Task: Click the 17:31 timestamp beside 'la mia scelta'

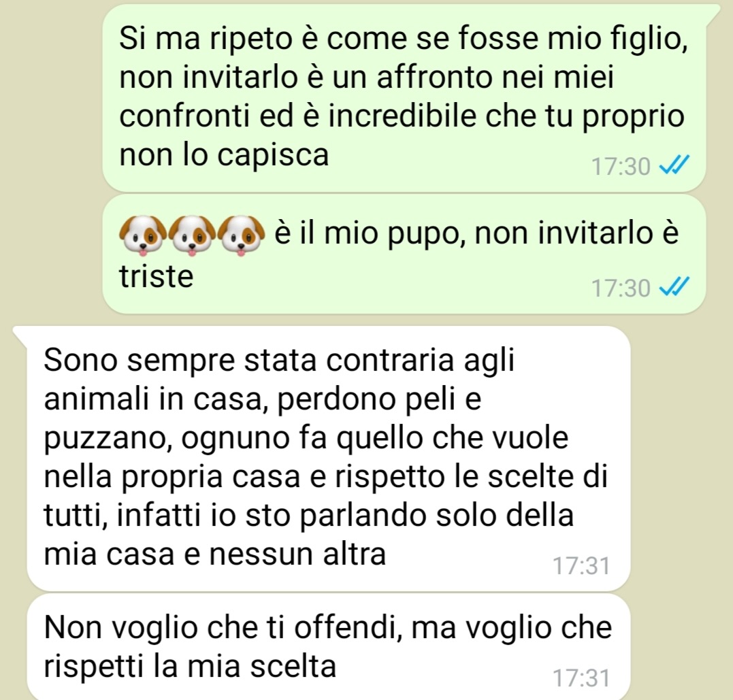Action: pyautogui.click(x=581, y=678)
